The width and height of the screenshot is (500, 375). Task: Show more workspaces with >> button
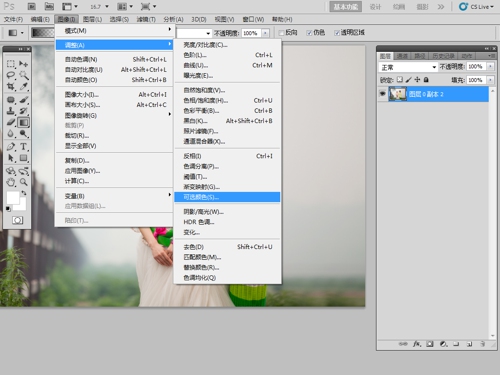[441, 7]
